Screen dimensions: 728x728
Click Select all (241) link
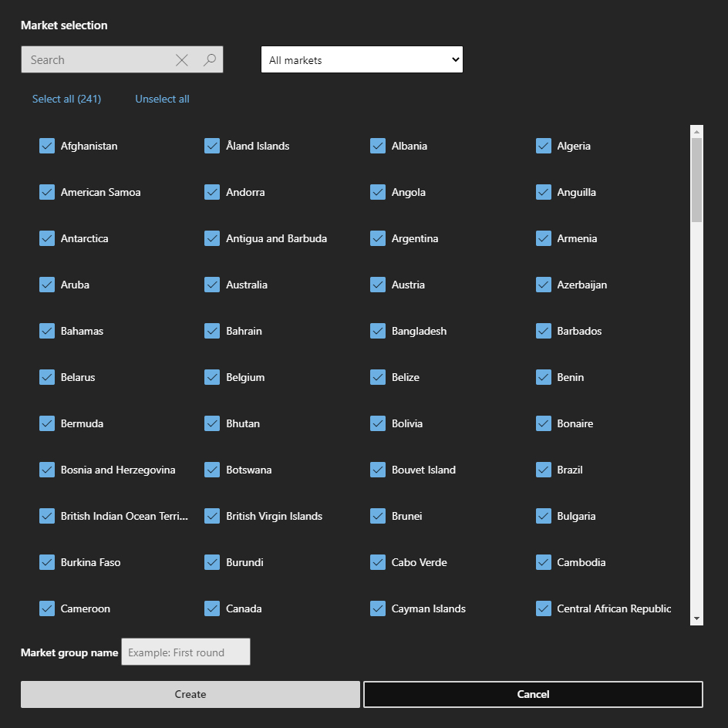(x=66, y=99)
